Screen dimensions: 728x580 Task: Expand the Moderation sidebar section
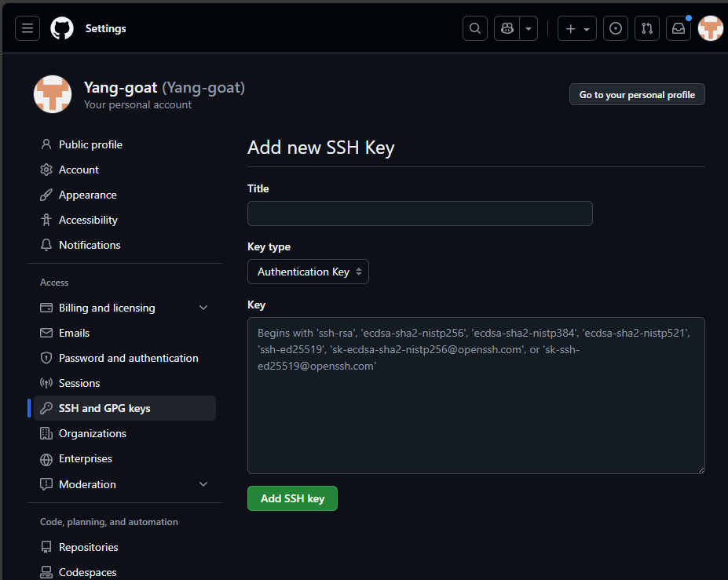click(x=203, y=484)
